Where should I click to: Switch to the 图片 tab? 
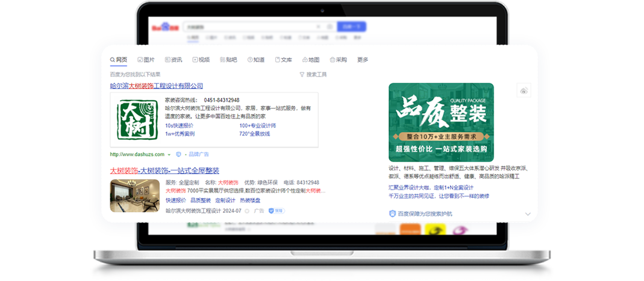coord(146,60)
